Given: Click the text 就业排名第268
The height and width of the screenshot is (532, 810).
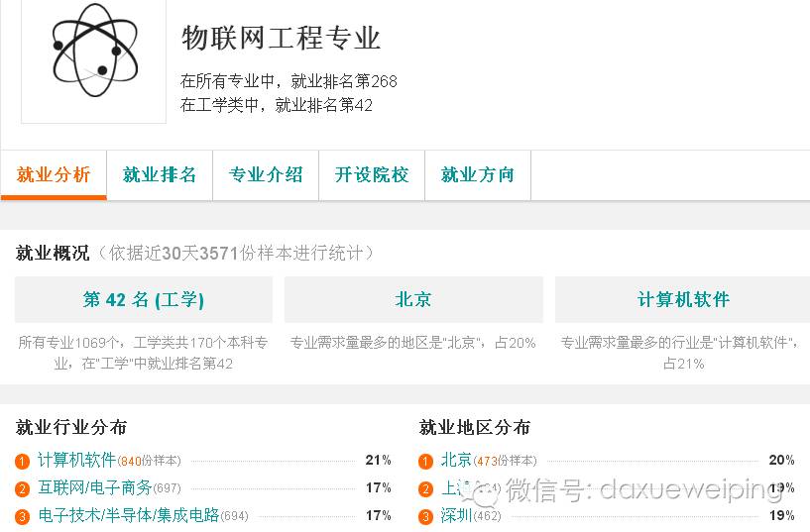Looking at the screenshot, I should click(344, 81).
